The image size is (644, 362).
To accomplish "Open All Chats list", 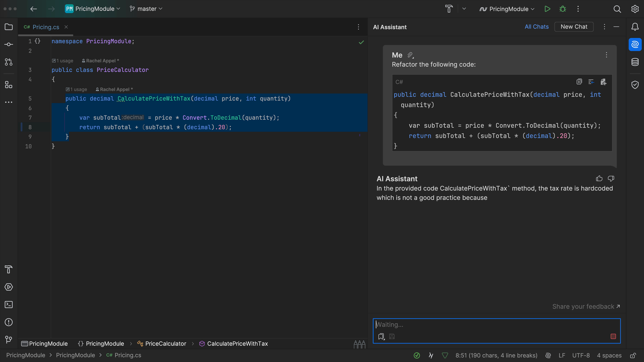I will (x=536, y=27).
